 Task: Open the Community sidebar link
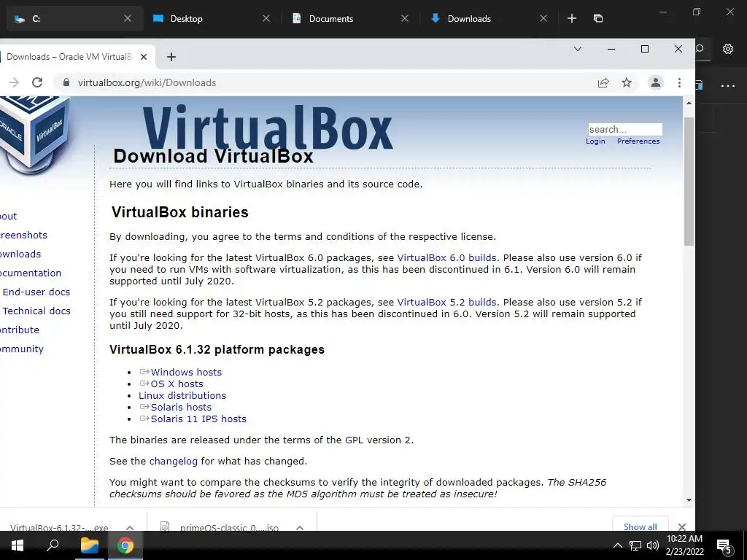[21, 349]
